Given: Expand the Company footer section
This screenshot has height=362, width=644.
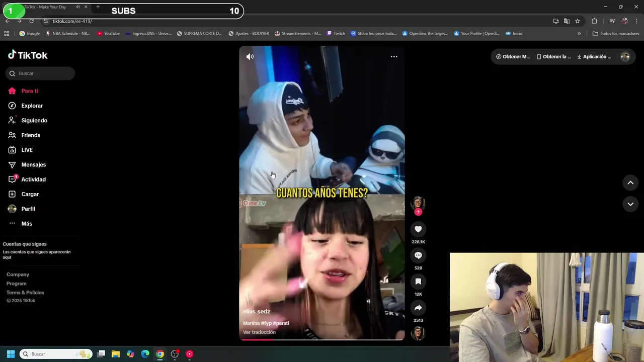Looking at the screenshot, I should (x=18, y=275).
